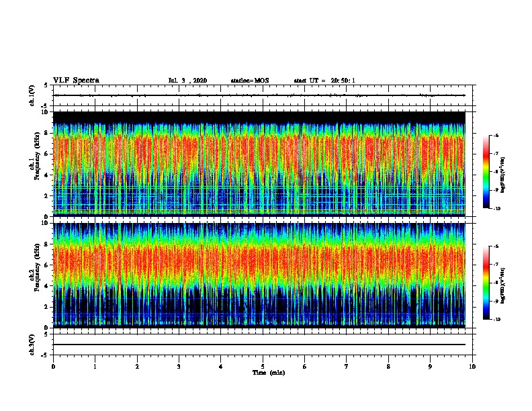
Task: Click the 'VLF Spectra' plot title
Action: point(77,81)
